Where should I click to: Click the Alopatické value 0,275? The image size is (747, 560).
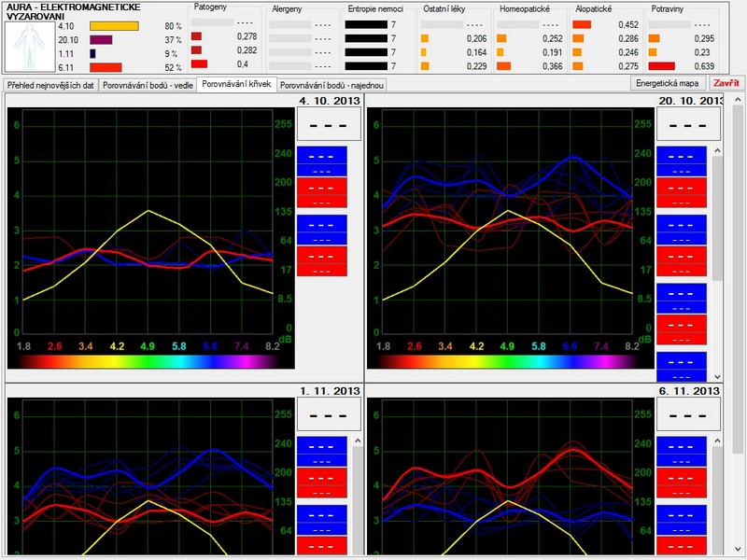click(628, 66)
